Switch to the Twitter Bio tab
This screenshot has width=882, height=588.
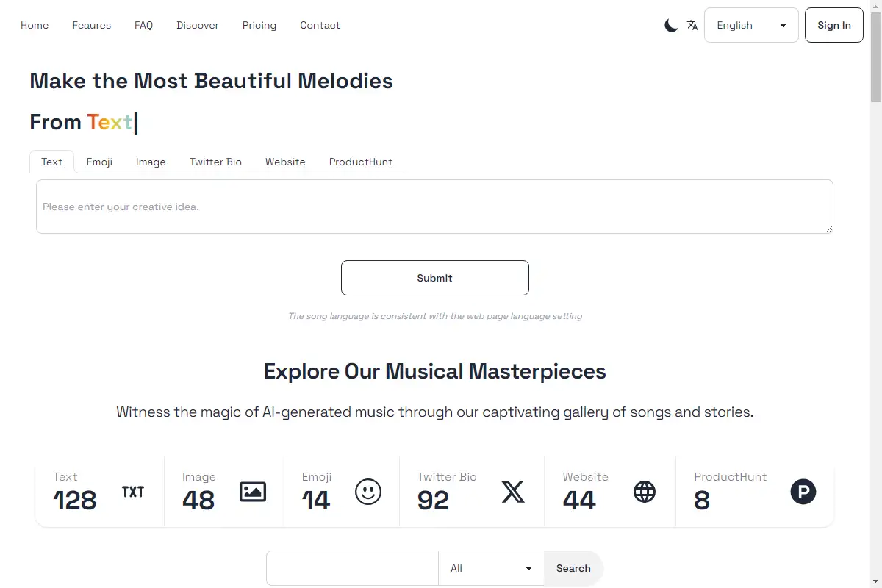tap(215, 162)
